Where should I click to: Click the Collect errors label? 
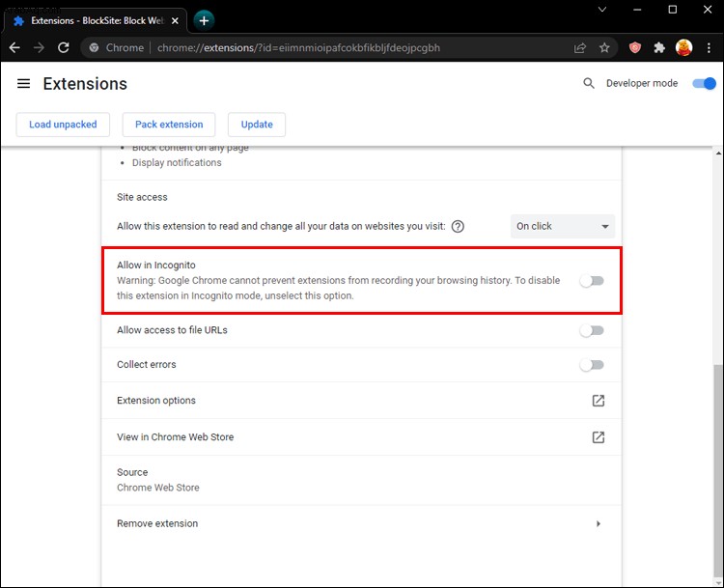[147, 364]
